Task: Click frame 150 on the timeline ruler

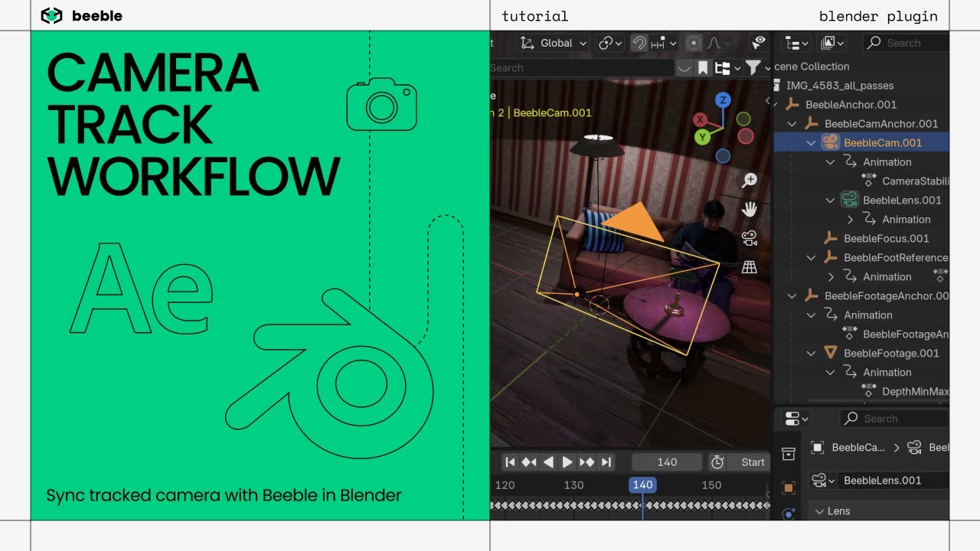Action: point(711,485)
